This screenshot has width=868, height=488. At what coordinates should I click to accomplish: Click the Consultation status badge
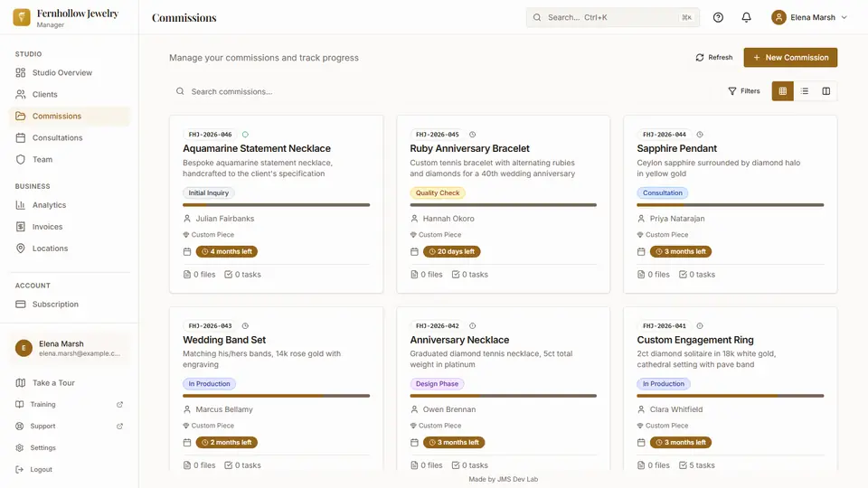662,192
